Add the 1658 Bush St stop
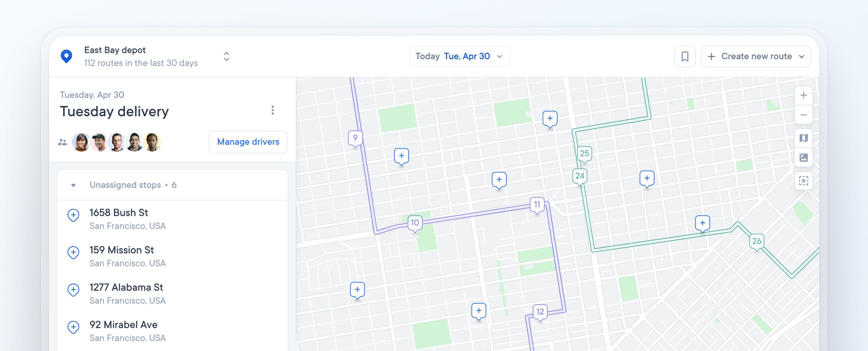This screenshot has height=351, width=868. [x=73, y=215]
